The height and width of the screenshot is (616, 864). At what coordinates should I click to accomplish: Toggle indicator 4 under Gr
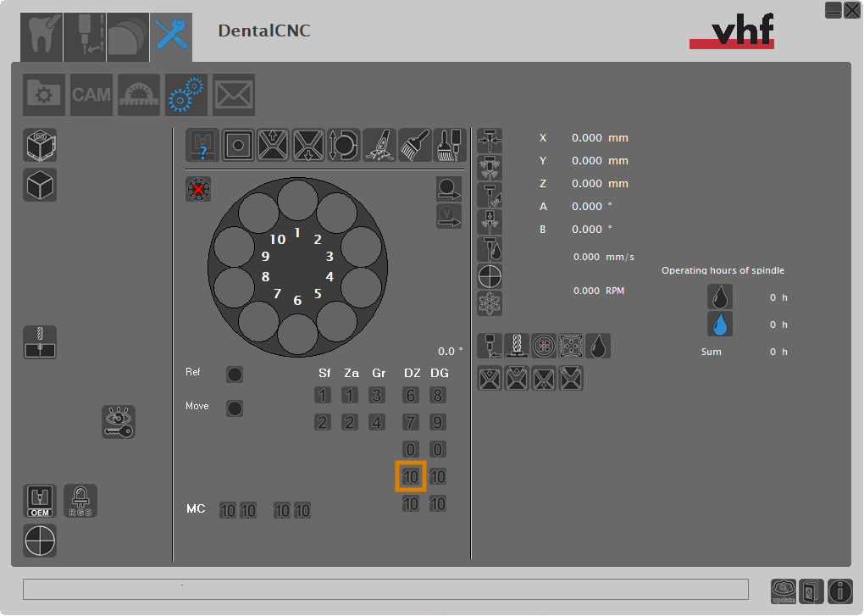[x=377, y=423]
